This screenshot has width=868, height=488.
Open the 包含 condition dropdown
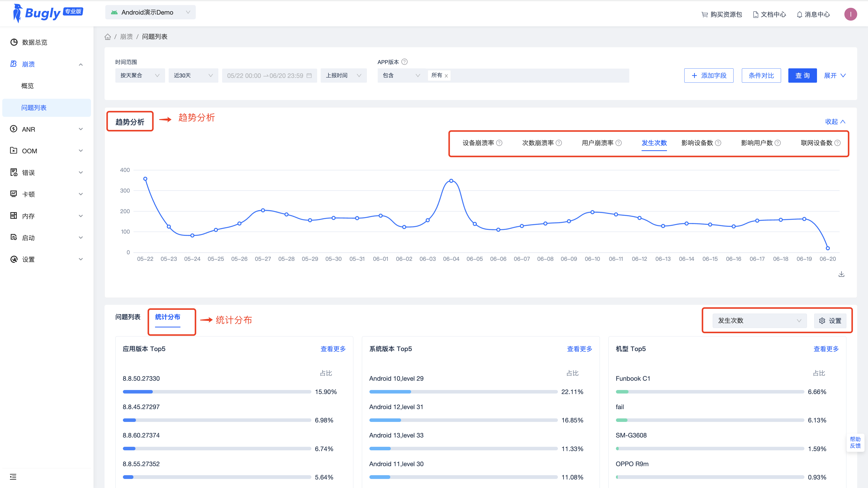[402, 75]
